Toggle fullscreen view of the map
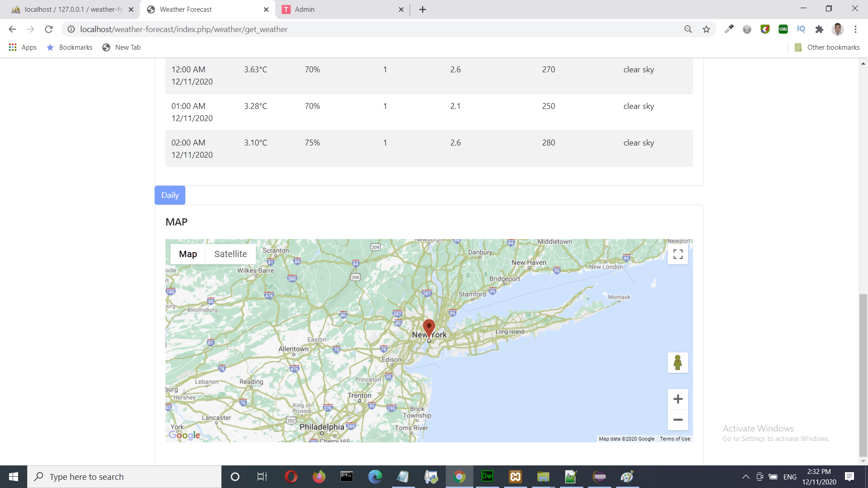The width and height of the screenshot is (868, 488). point(678,254)
